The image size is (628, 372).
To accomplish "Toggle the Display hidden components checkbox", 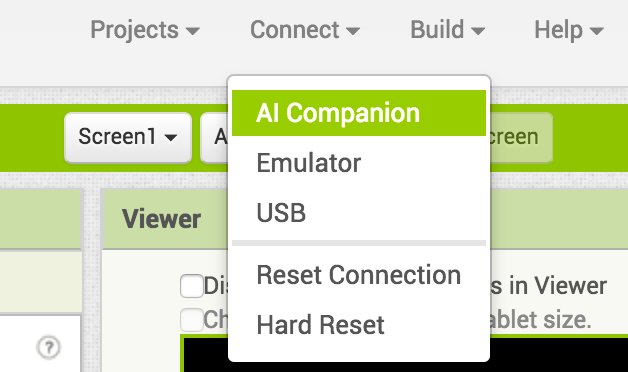I will tap(192, 286).
